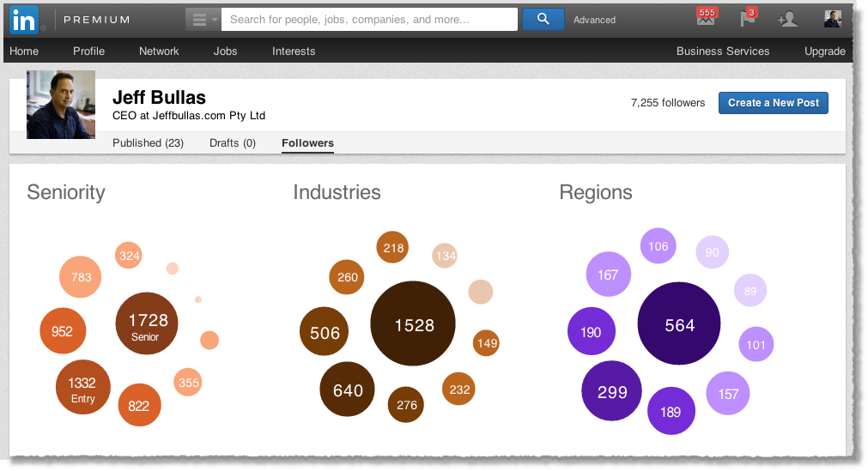Open the notifications flag icon
The height and width of the screenshot is (471, 868).
pos(748,18)
